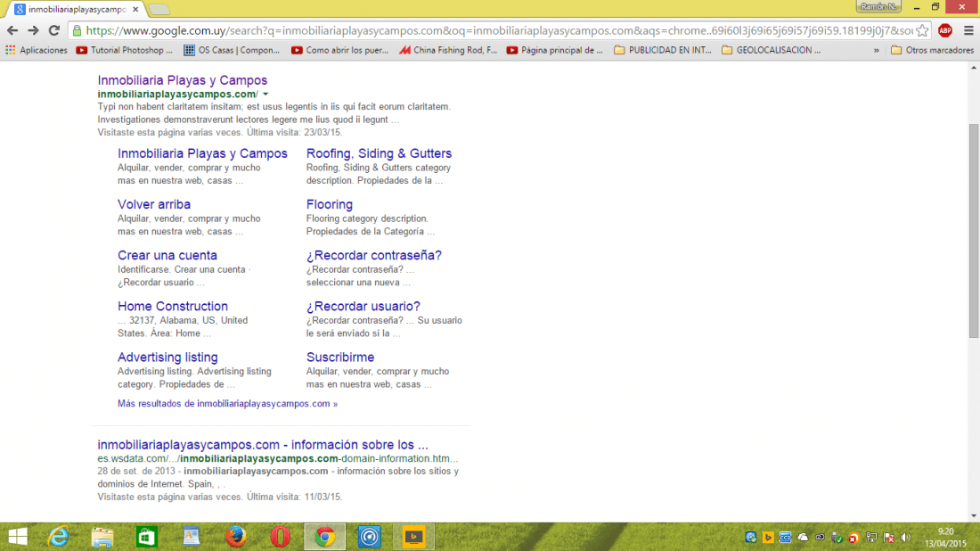The height and width of the screenshot is (551, 980).
Task: View site security padlock info
Action: tap(77, 30)
